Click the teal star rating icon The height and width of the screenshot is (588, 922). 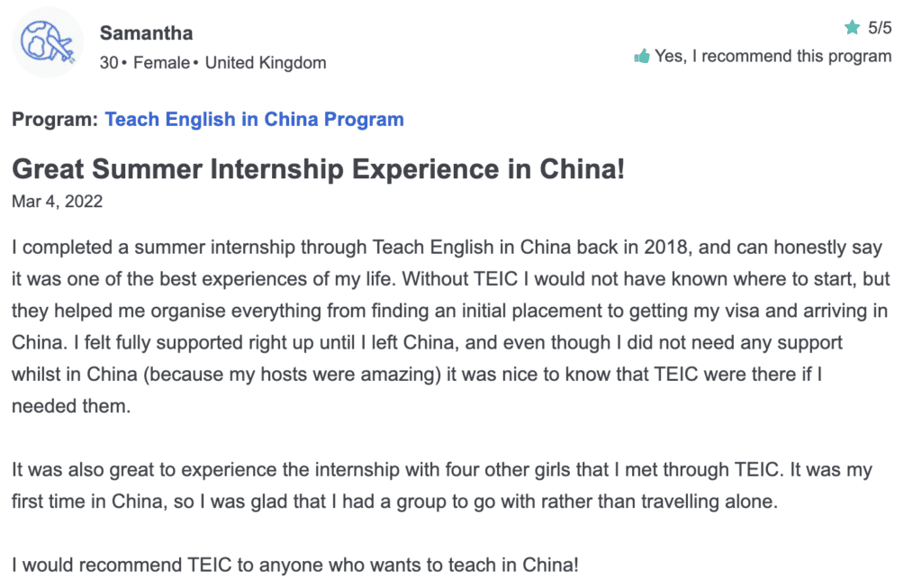coord(852,27)
